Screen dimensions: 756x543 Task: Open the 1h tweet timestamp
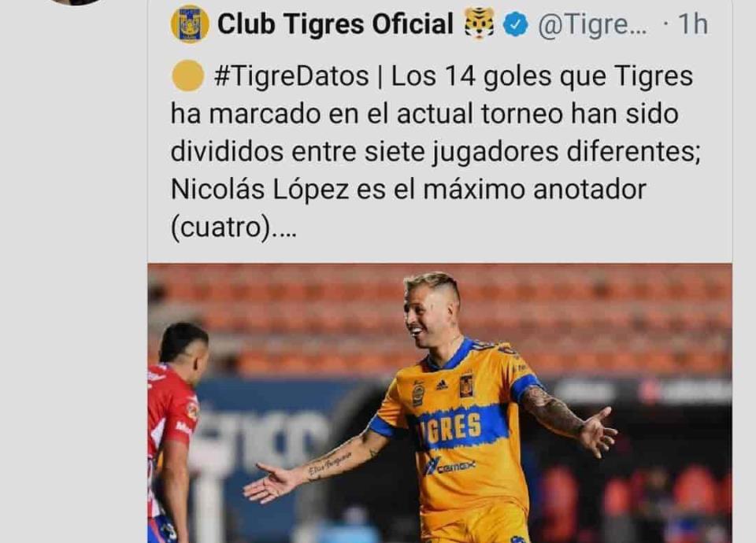pyautogui.click(x=693, y=24)
